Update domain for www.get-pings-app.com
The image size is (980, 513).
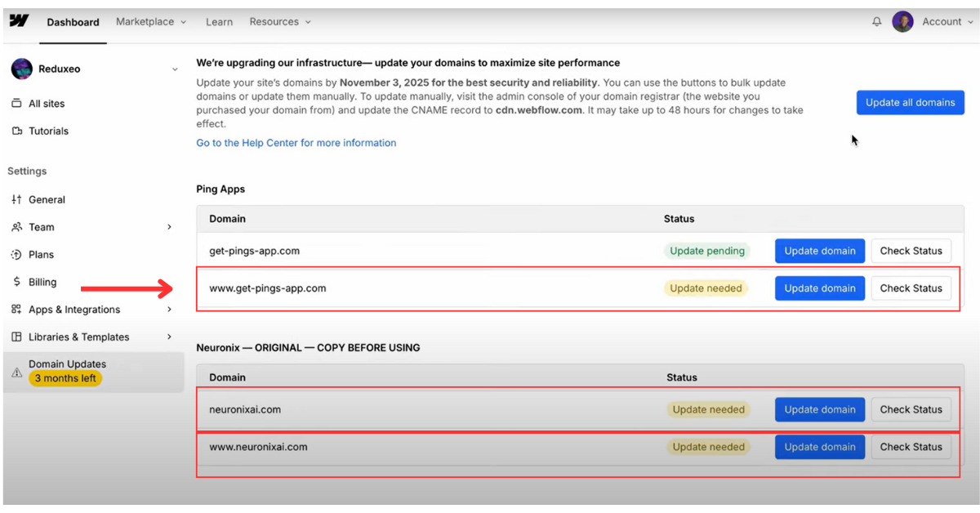[x=819, y=288]
